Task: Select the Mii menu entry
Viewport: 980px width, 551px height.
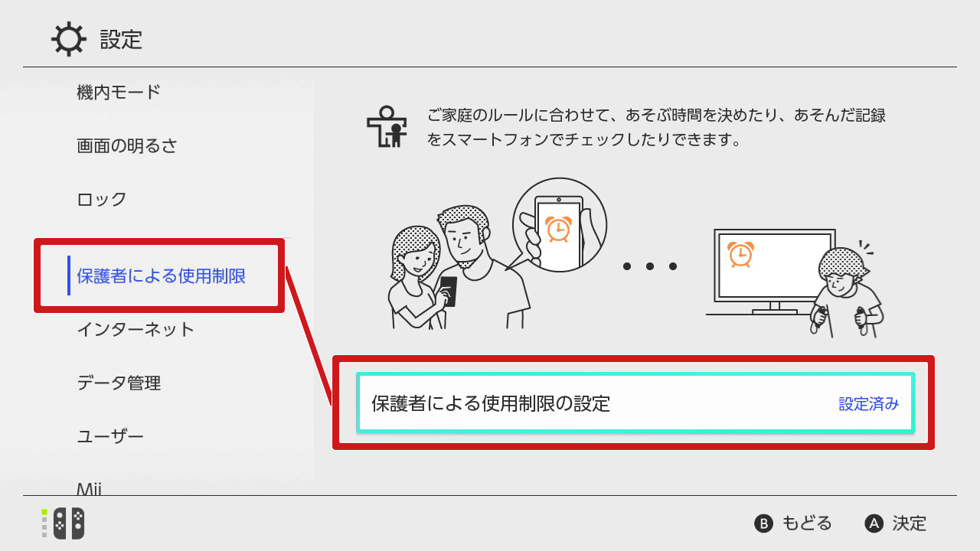Action: pyautogui.click(x=90, y=489)
